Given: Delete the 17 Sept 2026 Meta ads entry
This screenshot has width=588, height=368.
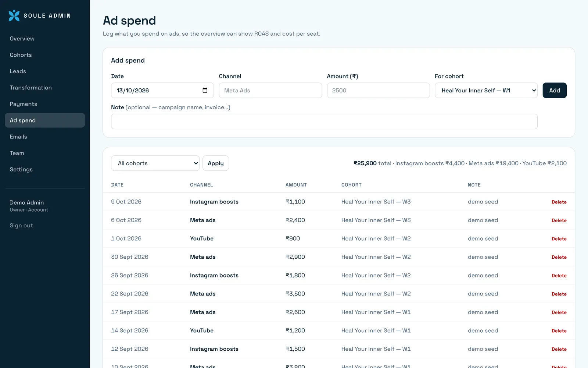Looking at the screenshot, I should tap(559, 312).
